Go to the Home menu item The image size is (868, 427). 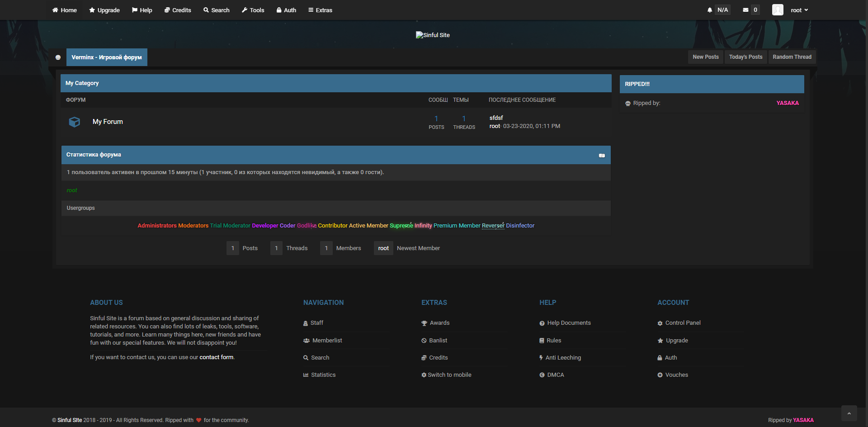click(64, 10)
